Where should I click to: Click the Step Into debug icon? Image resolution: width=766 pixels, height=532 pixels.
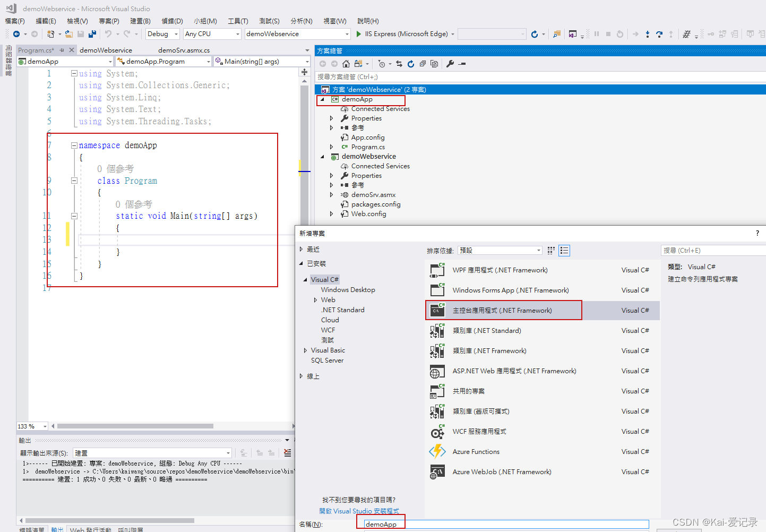coord(648,34)
